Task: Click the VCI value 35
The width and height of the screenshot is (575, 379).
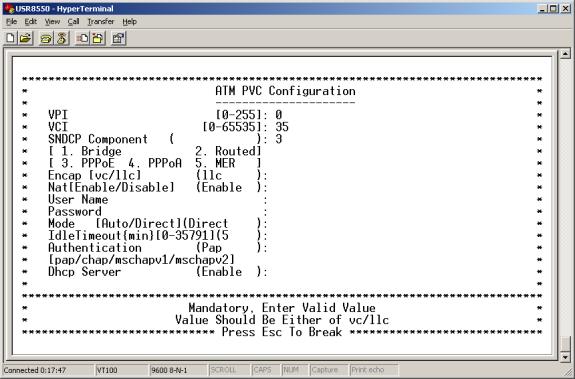Action: pyautogui.click(x=282, y=127)
